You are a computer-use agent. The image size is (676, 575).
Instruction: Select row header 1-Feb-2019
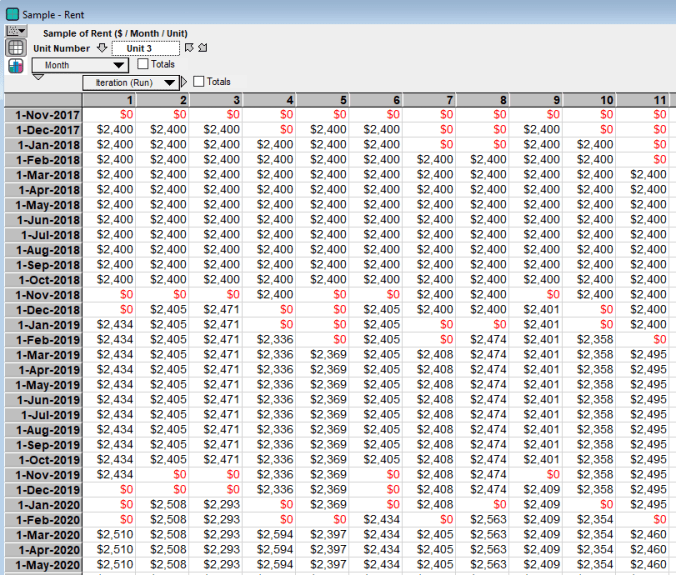click(x=43, y=340)
